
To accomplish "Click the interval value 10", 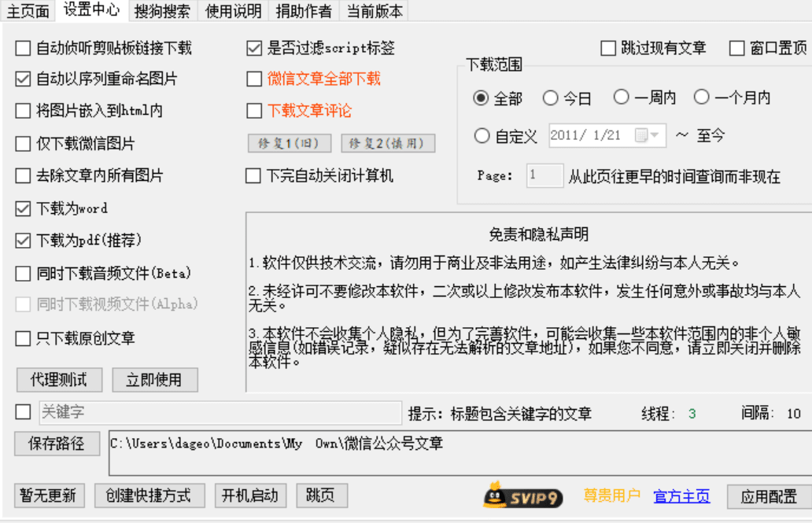I will pos(793,413).
